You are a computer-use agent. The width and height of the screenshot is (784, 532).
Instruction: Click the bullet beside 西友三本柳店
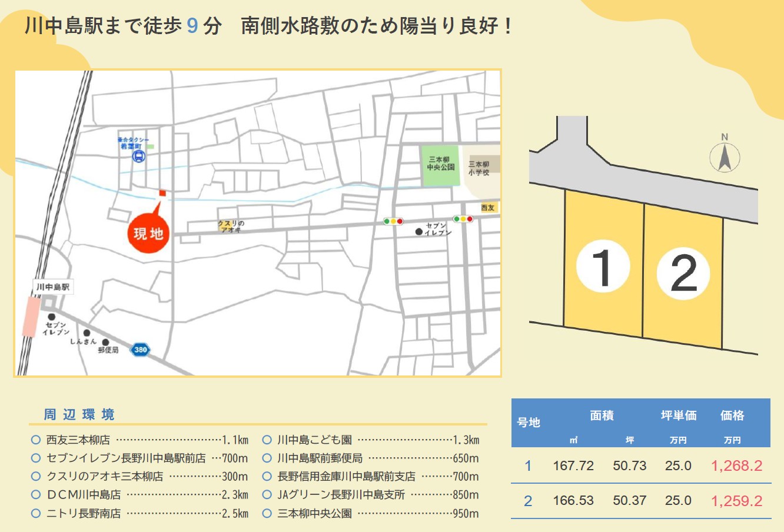[36, 440]
